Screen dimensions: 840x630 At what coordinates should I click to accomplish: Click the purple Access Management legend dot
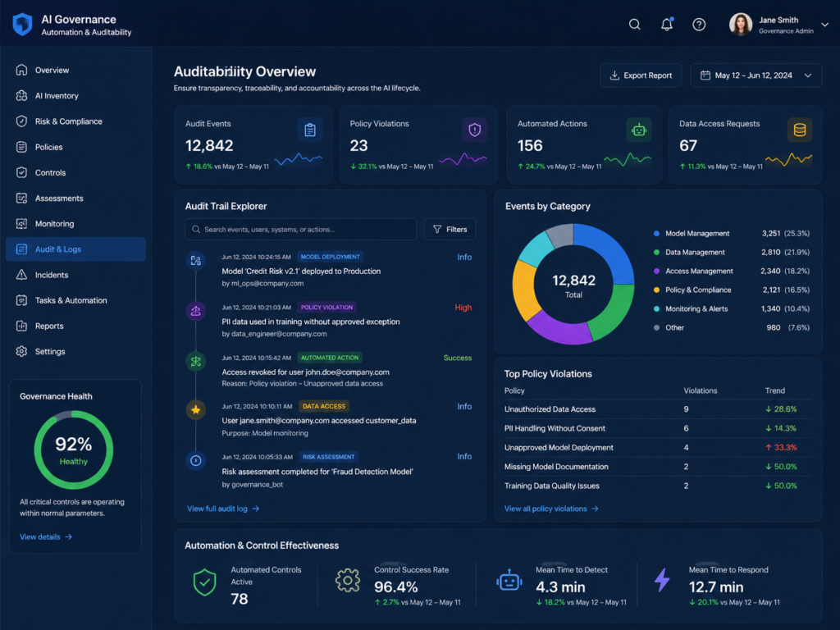[x=656, y=271]
